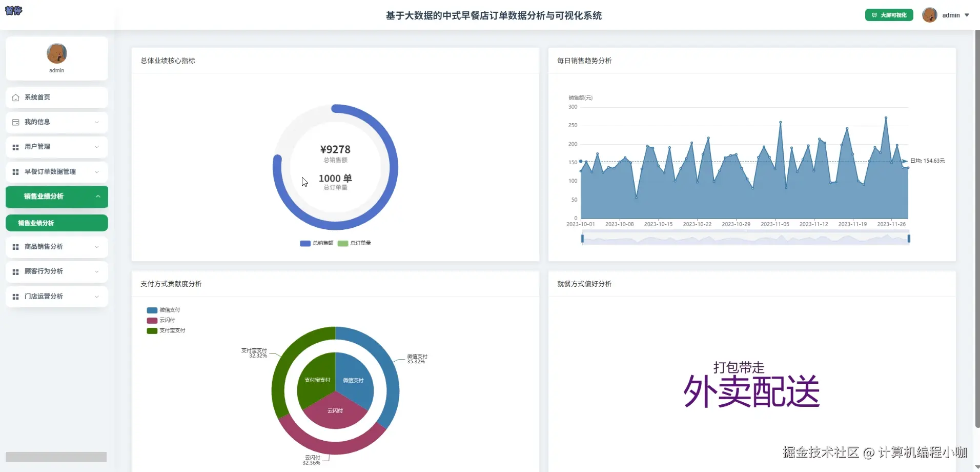The height and width of the screenshot is (472, 980).
Task: Open 商品销售分析 menu item
Action: click(57, 247)
